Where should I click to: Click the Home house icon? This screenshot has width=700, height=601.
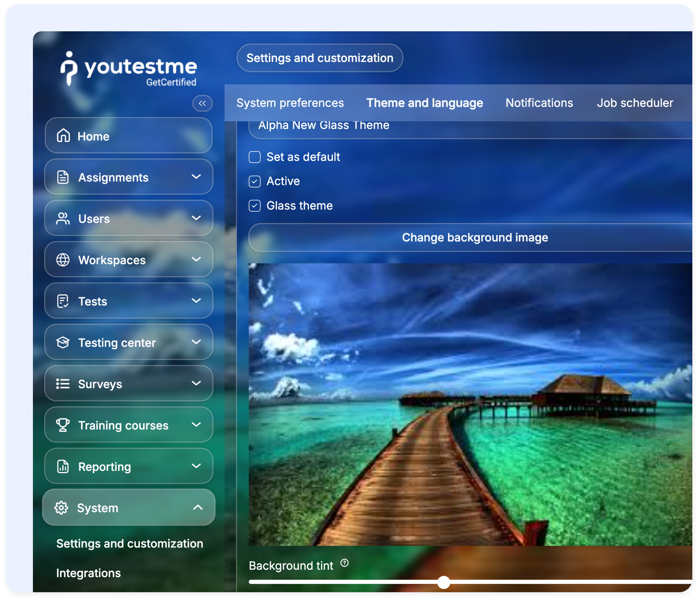(x=63, y=136)
